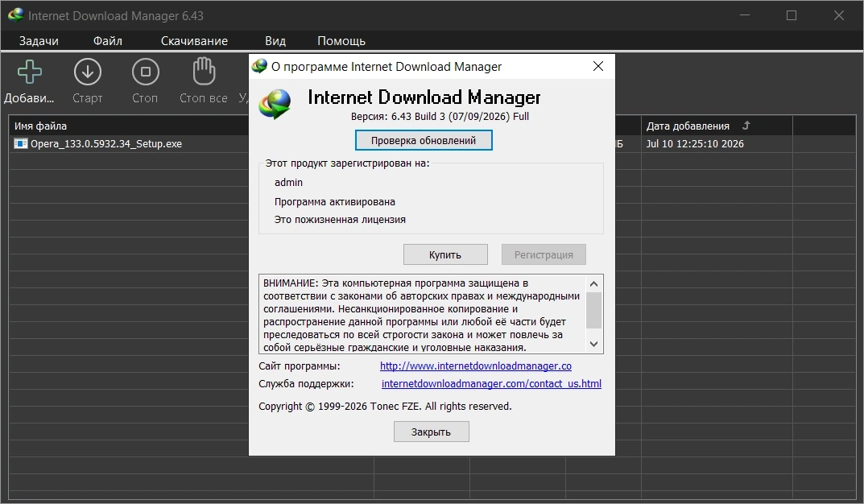Click IDM icon in About dialog title
864x504 pixels.
(259, 67)
